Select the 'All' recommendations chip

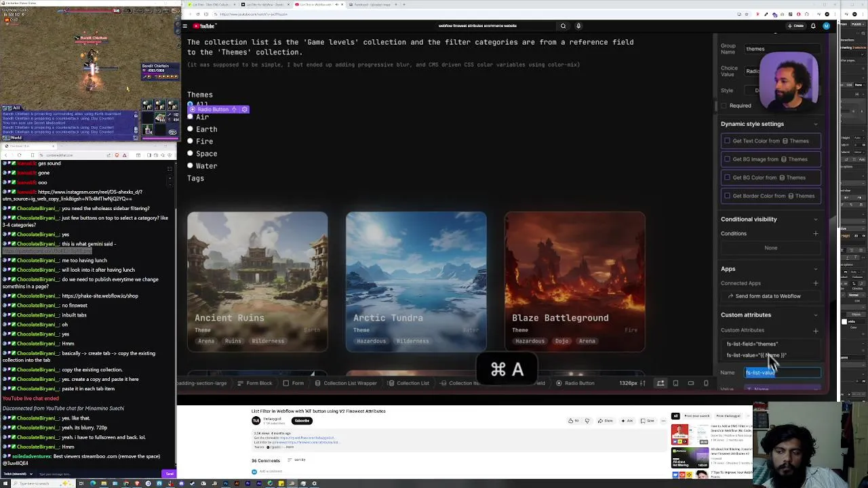tap(675, 416)
